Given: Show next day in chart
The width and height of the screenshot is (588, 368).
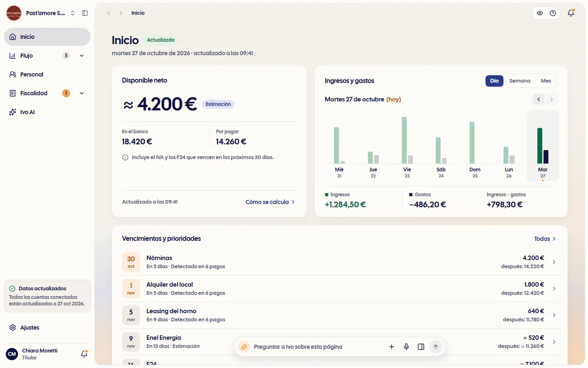Looking at the screenshot, I should pyautogui.click(x=552, y=99).
